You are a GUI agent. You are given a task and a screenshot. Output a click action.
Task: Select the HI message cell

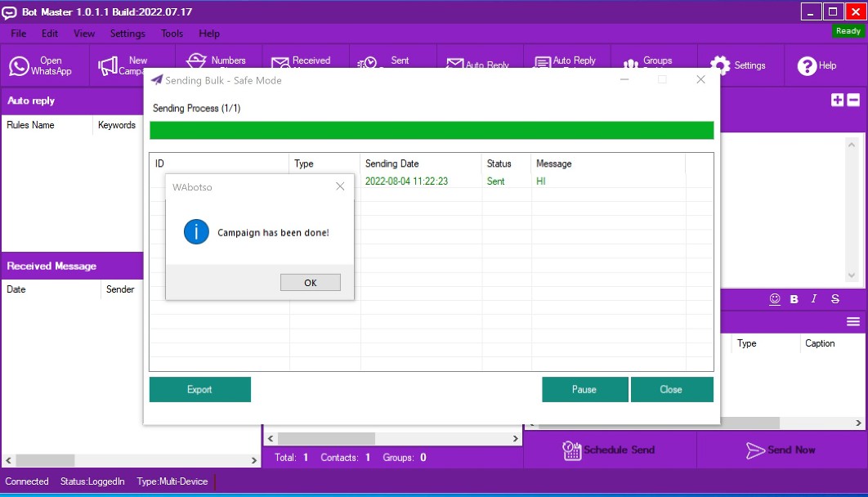pyautogui.click(x=541, y=181)
